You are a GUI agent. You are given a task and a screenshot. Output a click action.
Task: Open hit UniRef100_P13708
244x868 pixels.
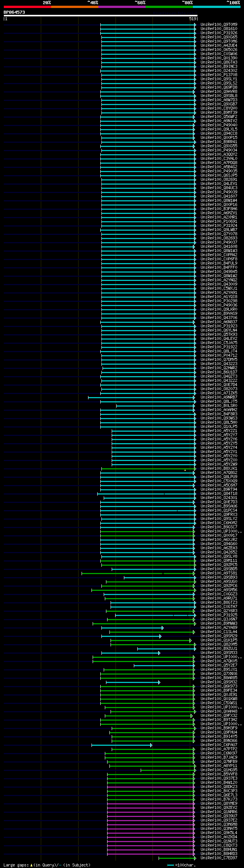tap(219, 75)
